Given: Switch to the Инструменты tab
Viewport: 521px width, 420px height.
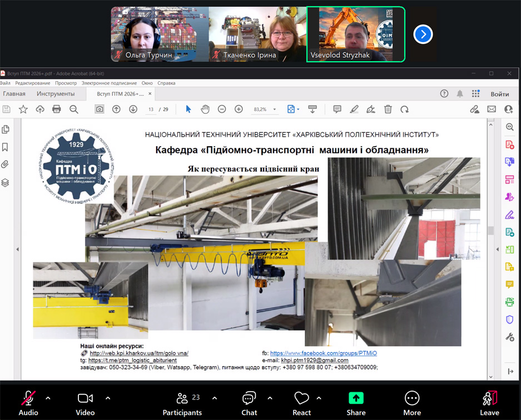Looking at the screenshot, I should 56,94.
